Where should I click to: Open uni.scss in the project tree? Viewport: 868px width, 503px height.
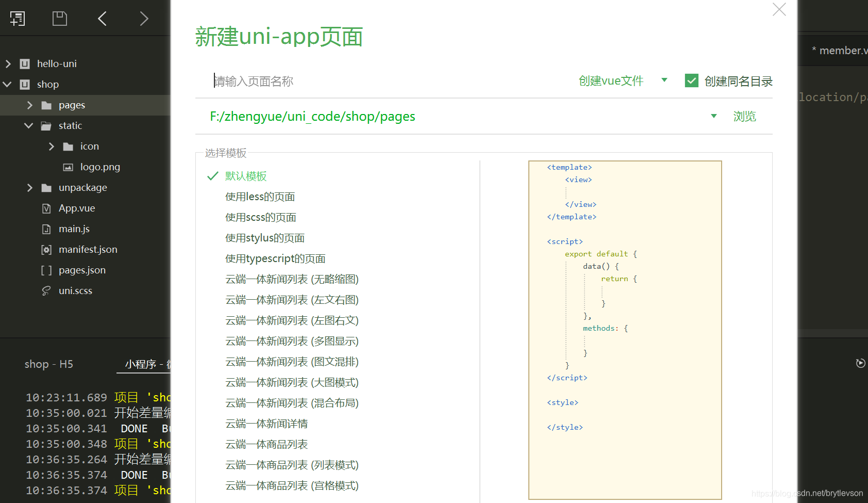point(75,291)
